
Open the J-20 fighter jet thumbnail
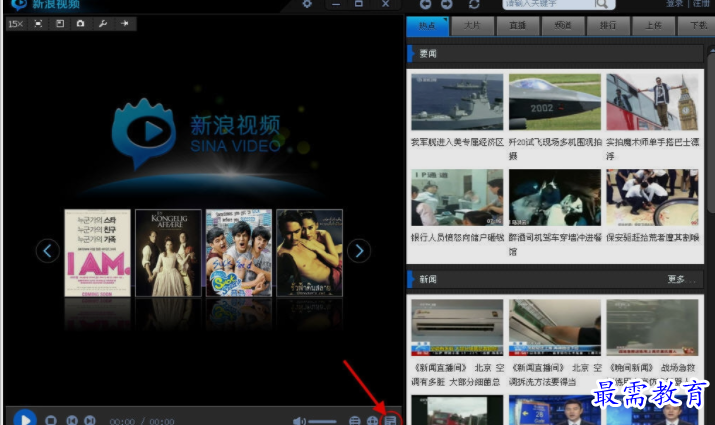[x=554, y=102]
